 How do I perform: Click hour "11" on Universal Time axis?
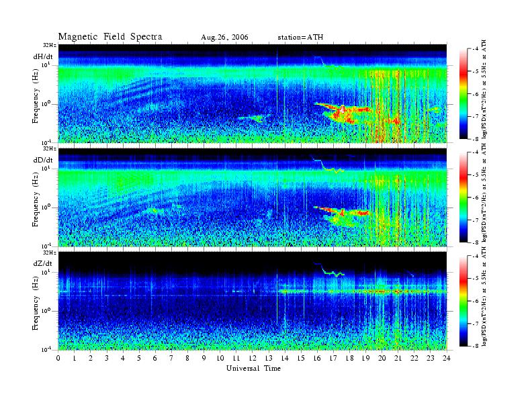(236, 358)
